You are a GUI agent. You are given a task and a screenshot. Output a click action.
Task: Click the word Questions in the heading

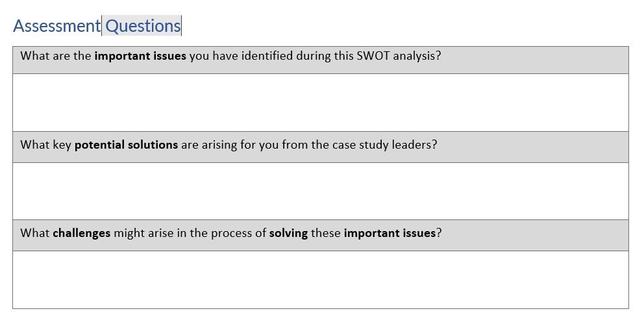(143, 26)
